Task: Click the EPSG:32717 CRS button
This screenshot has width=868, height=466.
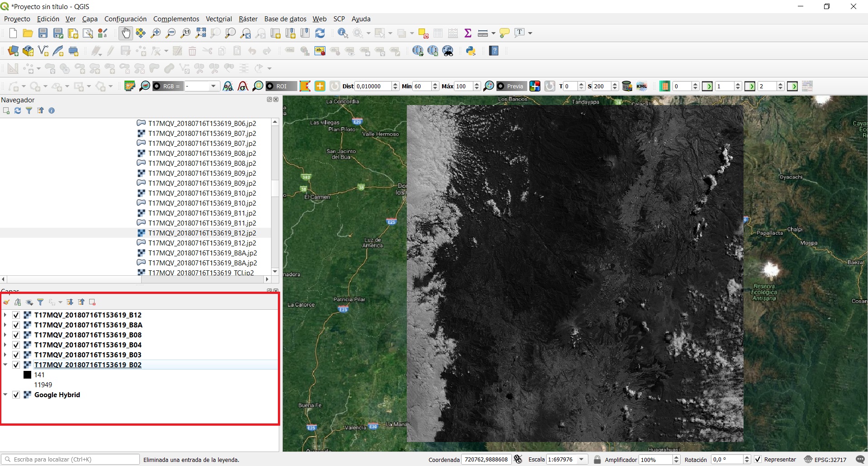Action: coord(825,460)
